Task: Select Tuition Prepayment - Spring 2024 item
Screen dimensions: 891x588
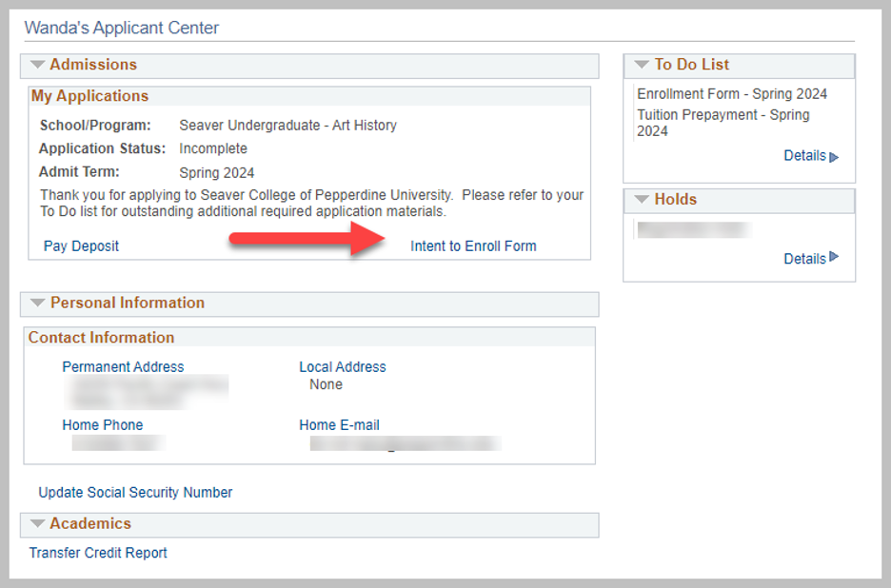Action: point(723,123)
